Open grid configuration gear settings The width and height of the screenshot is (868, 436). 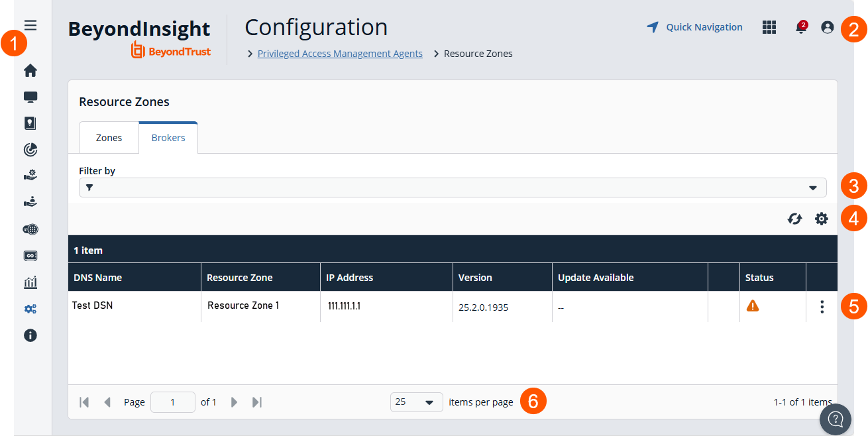822,219
